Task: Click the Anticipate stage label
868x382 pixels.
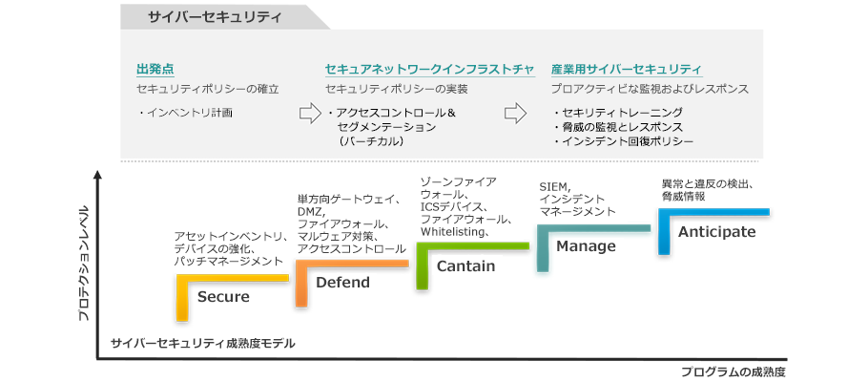Action: click(x=717, y=232)
